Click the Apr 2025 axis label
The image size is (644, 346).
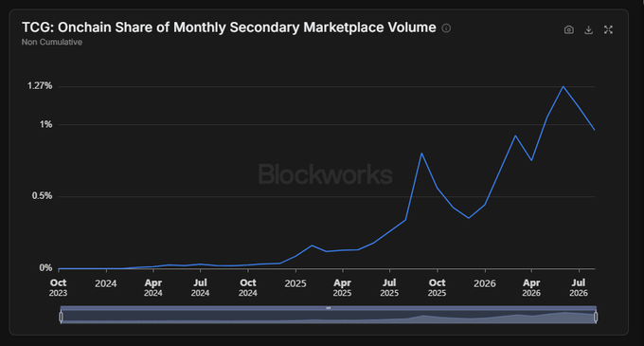pyautogui.click(x=342, y=287)
